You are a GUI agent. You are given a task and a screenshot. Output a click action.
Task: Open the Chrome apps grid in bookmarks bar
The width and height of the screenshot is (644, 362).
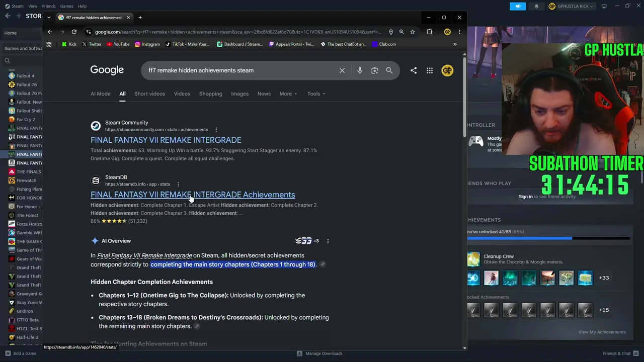49,44
